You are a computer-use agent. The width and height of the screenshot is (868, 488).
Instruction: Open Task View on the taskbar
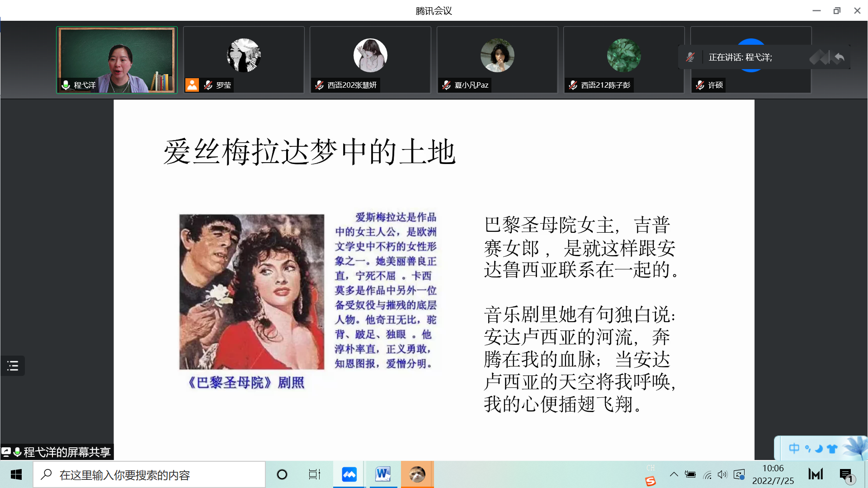point(314,474)
